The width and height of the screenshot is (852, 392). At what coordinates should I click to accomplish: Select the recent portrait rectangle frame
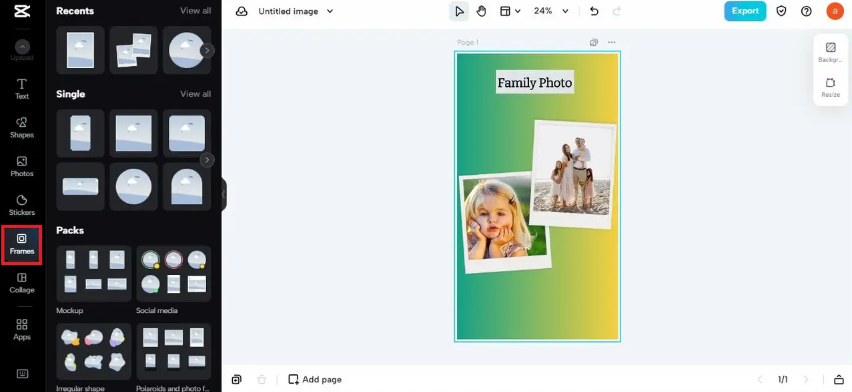click(80, 50)
